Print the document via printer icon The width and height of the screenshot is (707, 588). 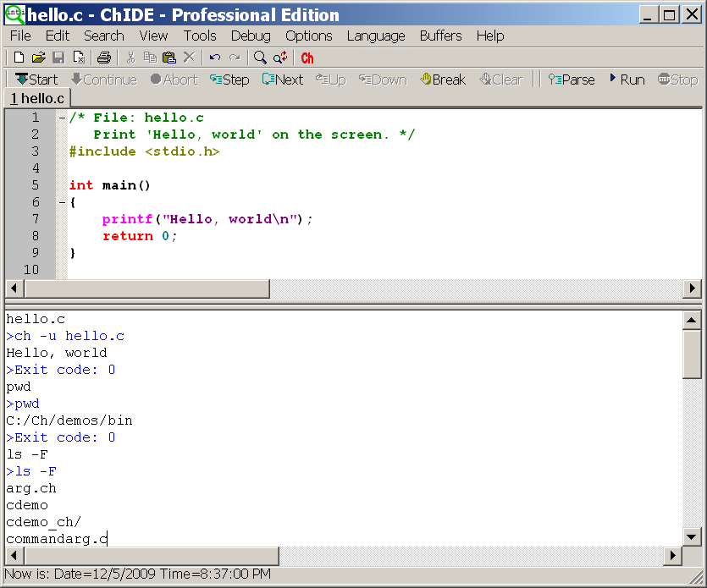[103, 58]
